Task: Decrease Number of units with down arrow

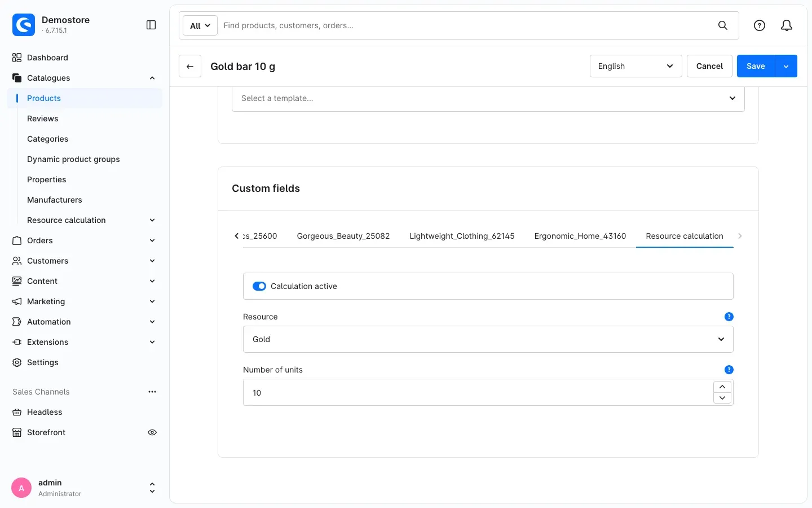Action: click(722, 398)
